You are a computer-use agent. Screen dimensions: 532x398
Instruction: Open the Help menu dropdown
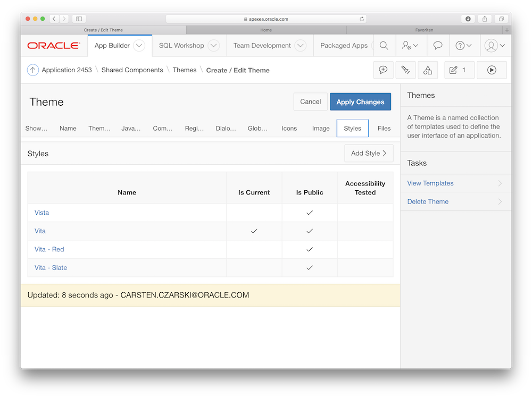[x=464, y=46]
